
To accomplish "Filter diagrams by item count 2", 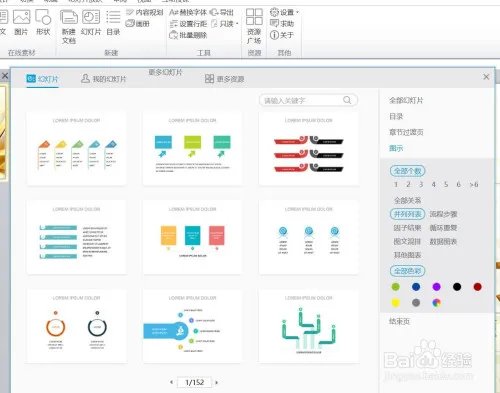I will point(408,184).
